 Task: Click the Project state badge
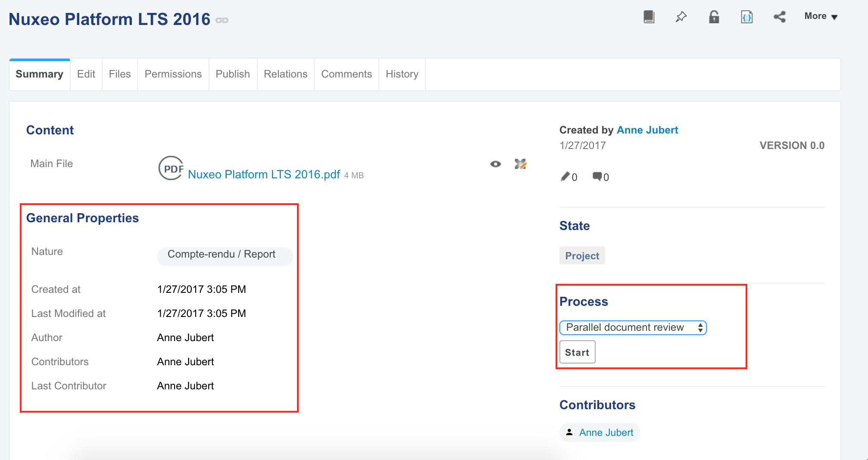tap(582, 256)
